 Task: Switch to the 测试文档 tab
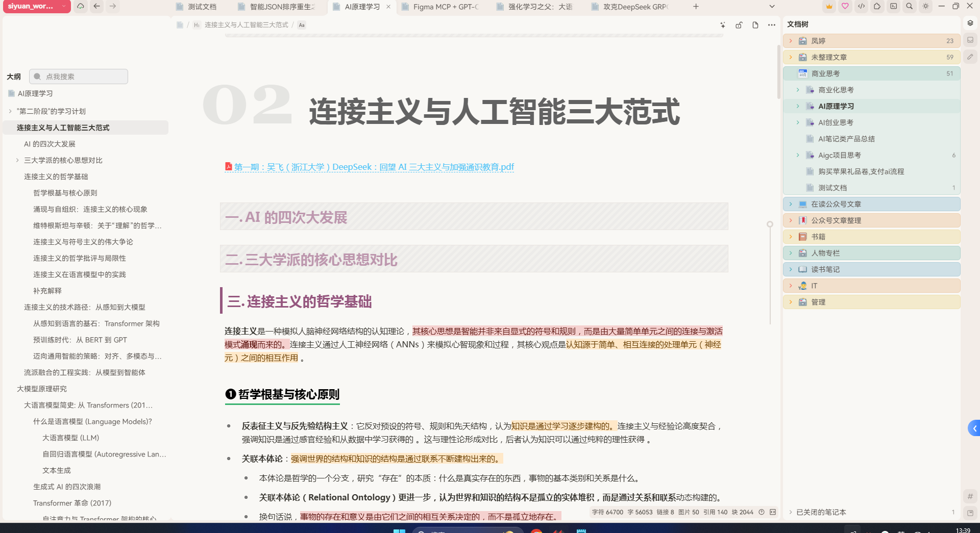202,7
